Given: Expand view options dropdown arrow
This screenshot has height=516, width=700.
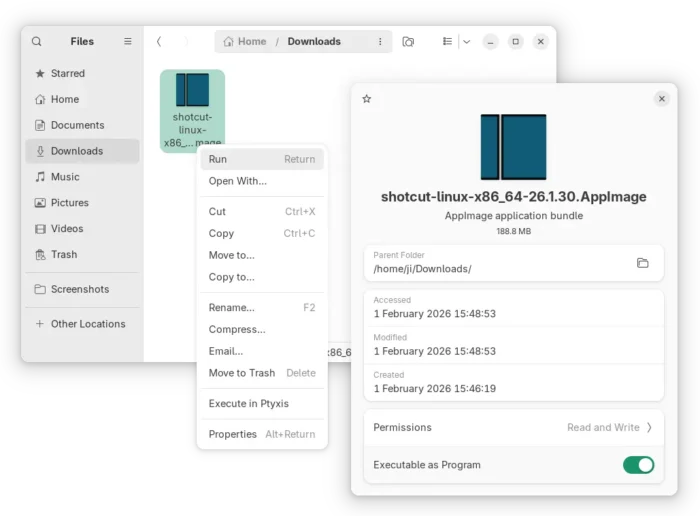Looking at the screenshot, I should (x=466, y=42).
